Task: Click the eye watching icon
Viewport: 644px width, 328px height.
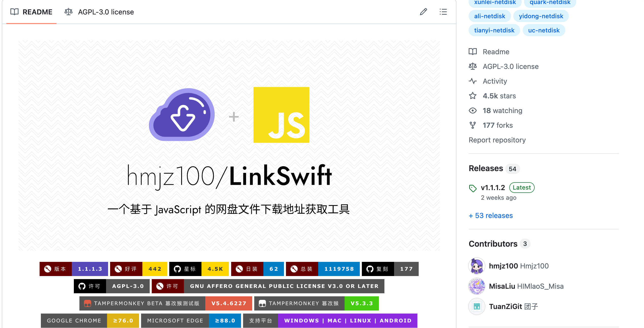Action: pos(473,111)
